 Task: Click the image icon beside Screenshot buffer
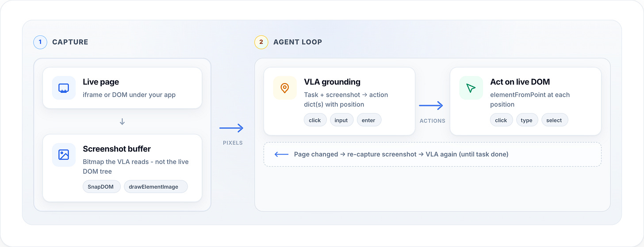point(63,155)
